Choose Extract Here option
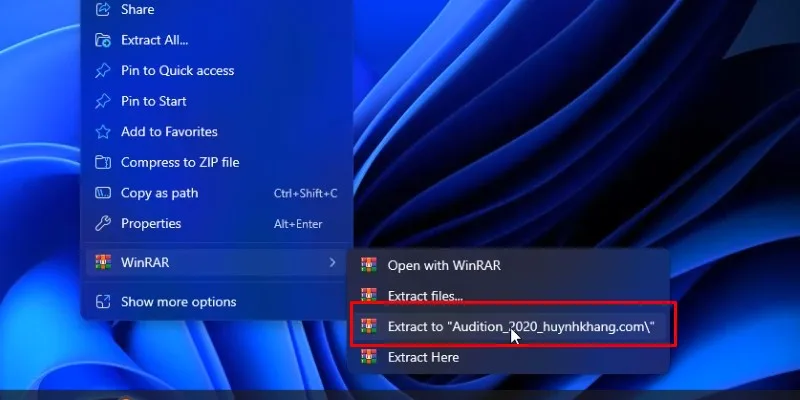 click(509, 357)
